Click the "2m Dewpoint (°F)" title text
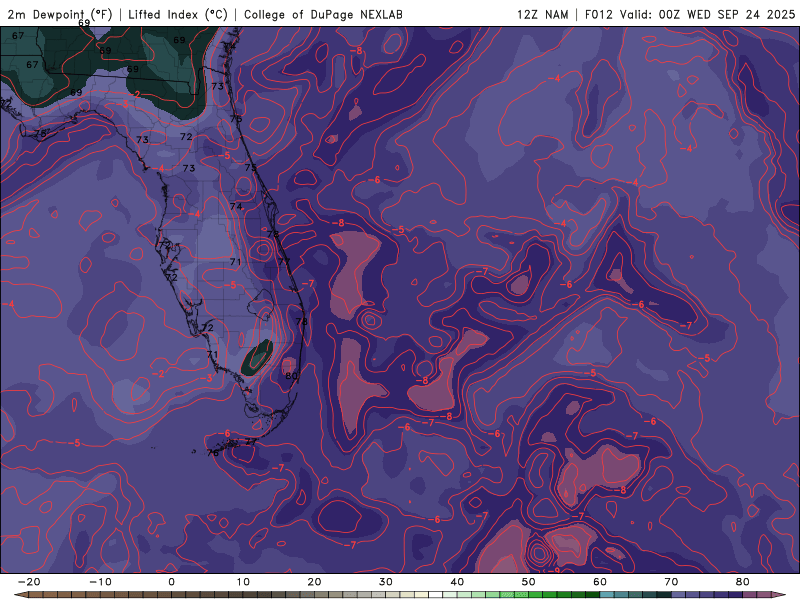This screenshot has height=600, width=800. coord(60,14)
